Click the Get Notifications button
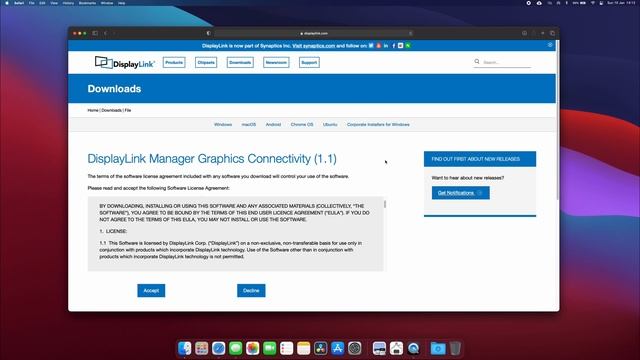This screenshot has width=640, height=360. point(460,193)
